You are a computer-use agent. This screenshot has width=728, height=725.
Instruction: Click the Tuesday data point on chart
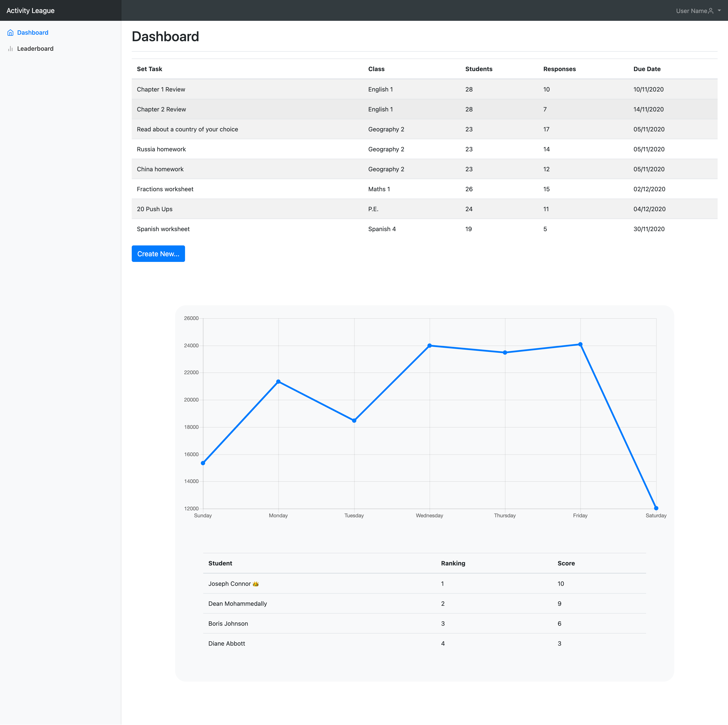tap(354, 420)
